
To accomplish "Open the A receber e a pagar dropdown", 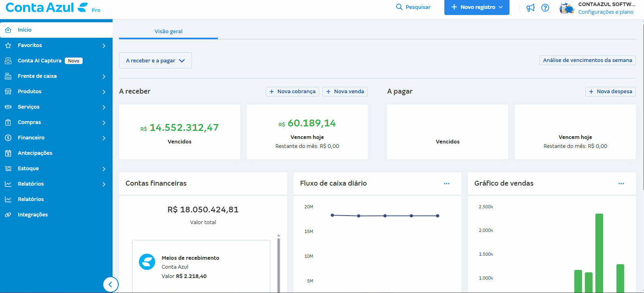I will pos(155,60).
